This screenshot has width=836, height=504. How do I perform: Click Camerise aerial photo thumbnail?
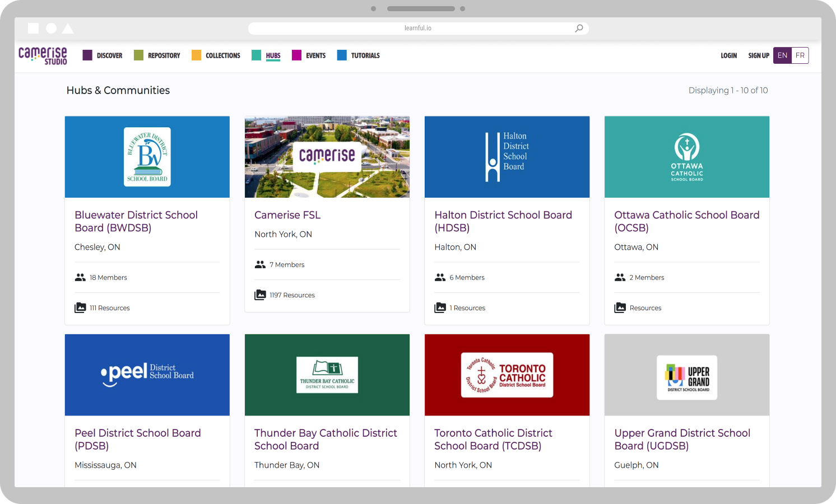point(327,157)
